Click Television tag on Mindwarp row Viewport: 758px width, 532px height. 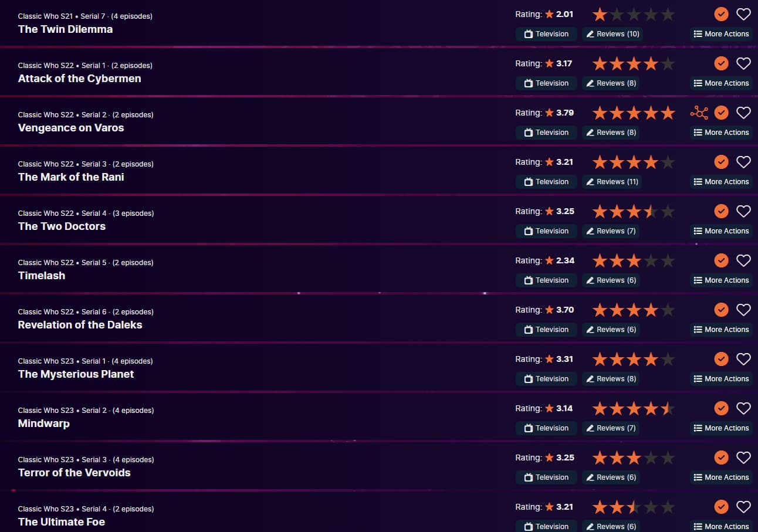tap(546, 428)
